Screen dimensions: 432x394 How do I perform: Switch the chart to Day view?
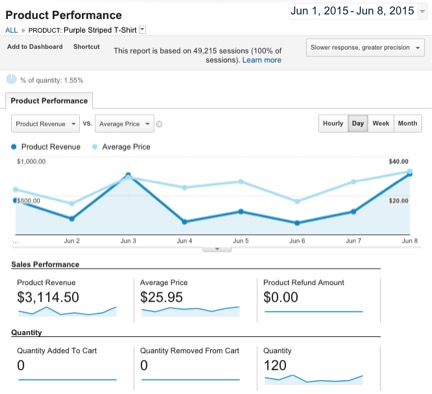358,123
